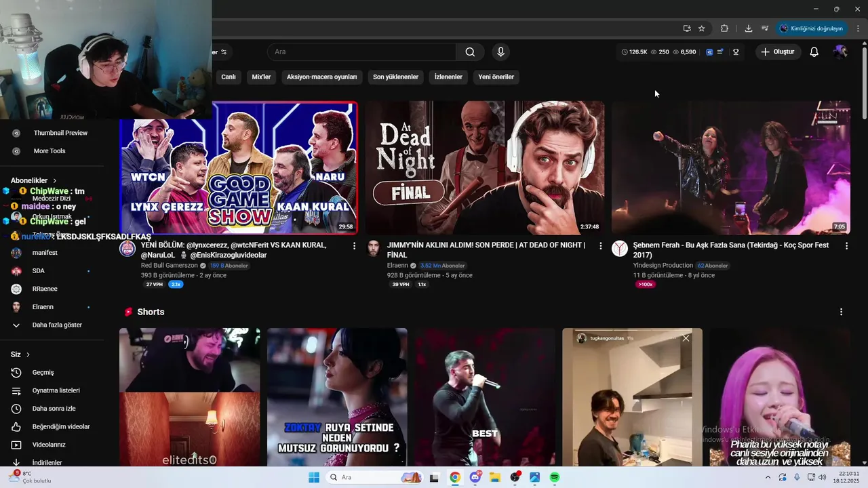
Task: Open File Explorer from the taskbar
Action: coord(495,477)
